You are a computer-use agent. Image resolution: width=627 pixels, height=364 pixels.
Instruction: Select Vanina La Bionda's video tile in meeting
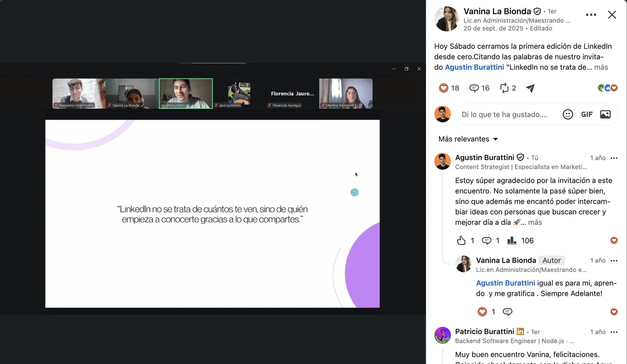click(x=132, y=94)
